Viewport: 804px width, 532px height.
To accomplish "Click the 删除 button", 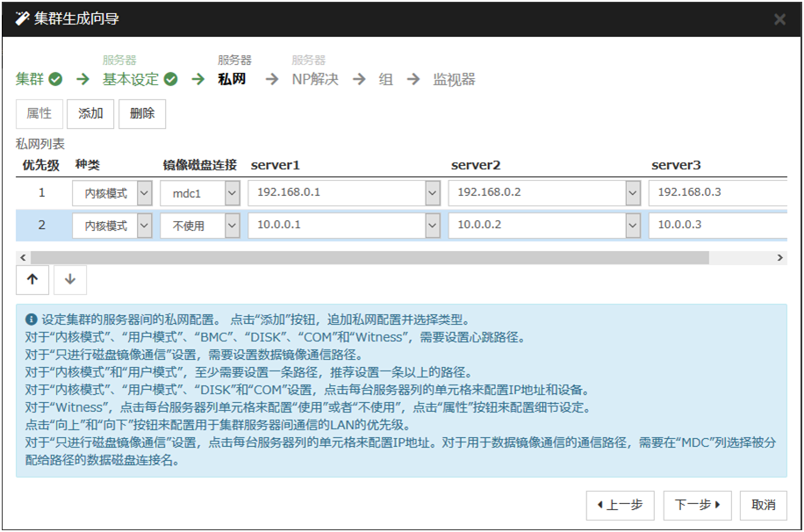I will (x=142, y=114).
